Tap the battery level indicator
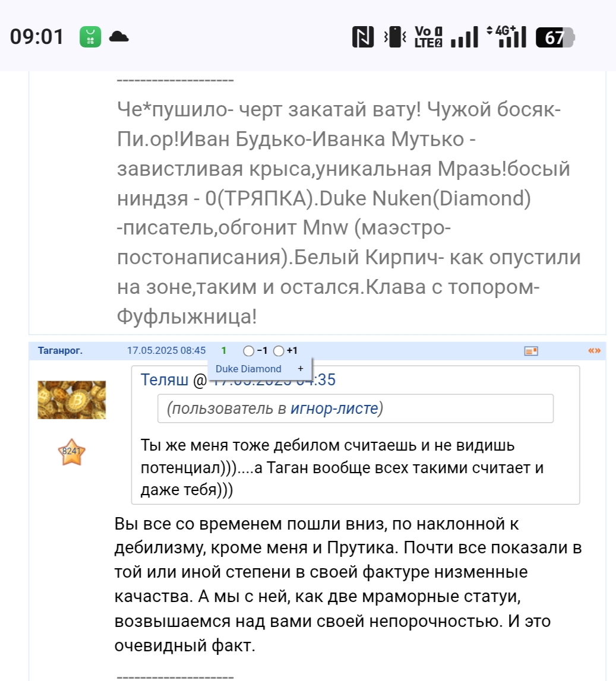616x681 pixels. pyautogui.click(x=555, y=37)
